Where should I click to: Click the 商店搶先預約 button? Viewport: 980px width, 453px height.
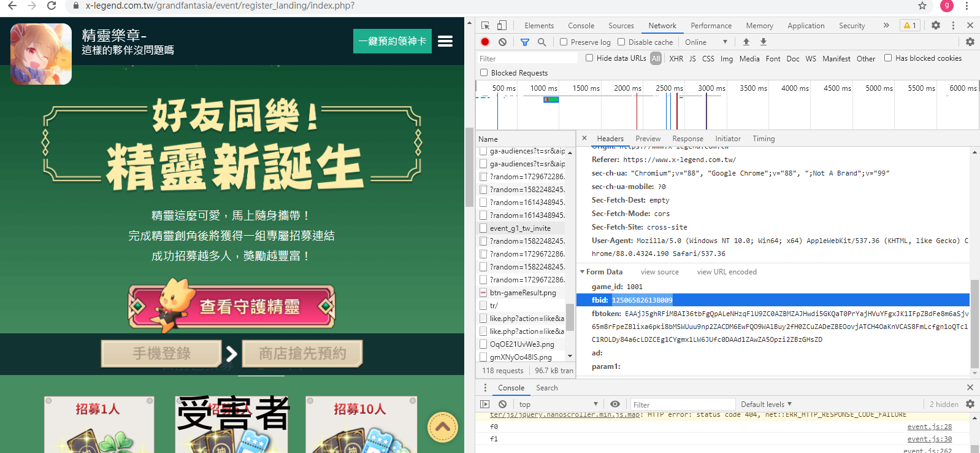click(302, 354)
